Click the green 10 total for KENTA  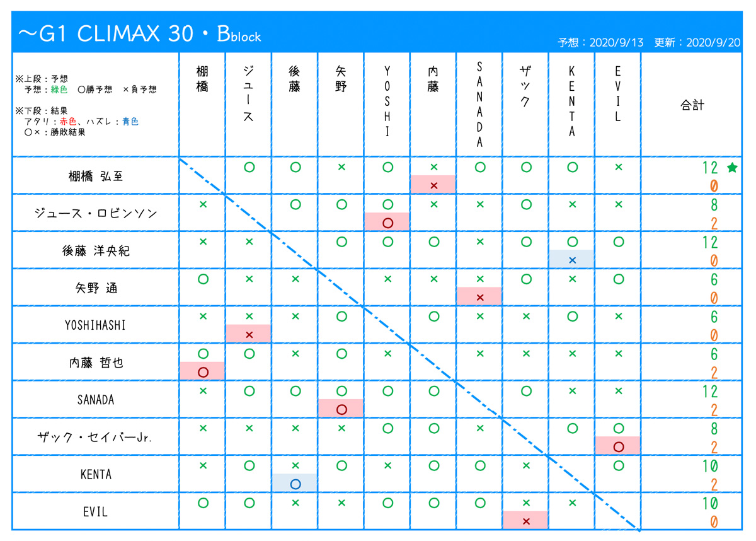[x=710, y=466]
